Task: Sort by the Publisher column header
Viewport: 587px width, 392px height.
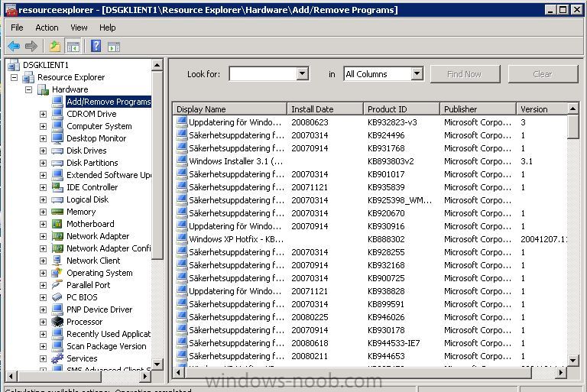Action: pos(478,109)
